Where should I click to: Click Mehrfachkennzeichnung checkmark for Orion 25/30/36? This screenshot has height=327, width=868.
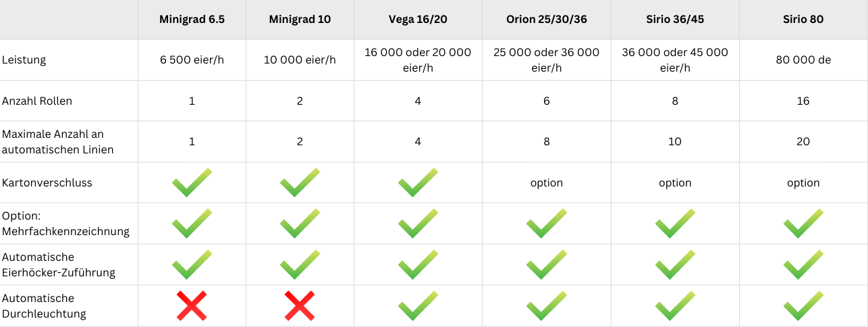[x=546, y=224]
